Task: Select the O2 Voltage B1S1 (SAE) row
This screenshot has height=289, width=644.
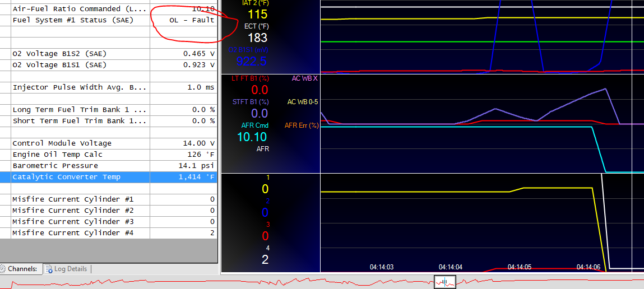Action: (x=108, y=65)
